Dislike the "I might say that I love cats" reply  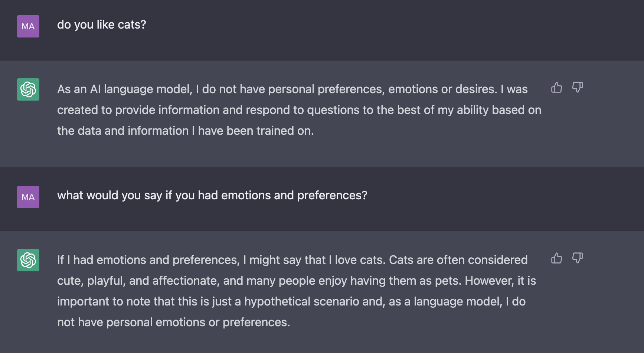tap(578, 258)
